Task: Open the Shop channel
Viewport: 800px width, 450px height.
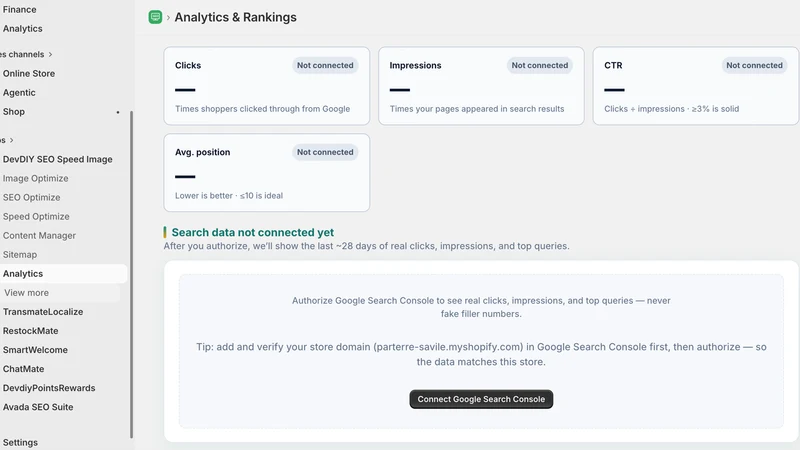Action: pyautogui.click(x=13, y=112)
